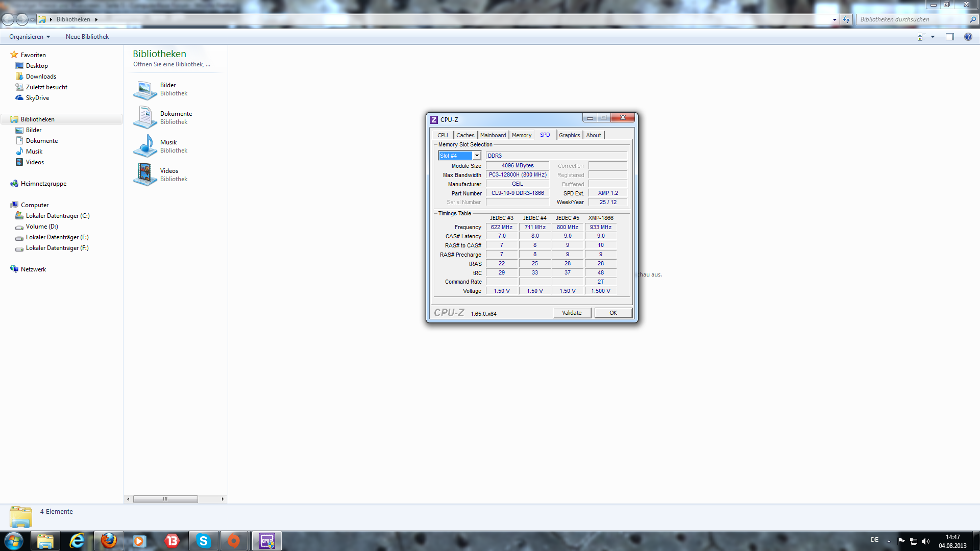Open Windows Explorer from the taskbar
The height and width of the screenshot is (551, 980).
click(x=45, y=541)
